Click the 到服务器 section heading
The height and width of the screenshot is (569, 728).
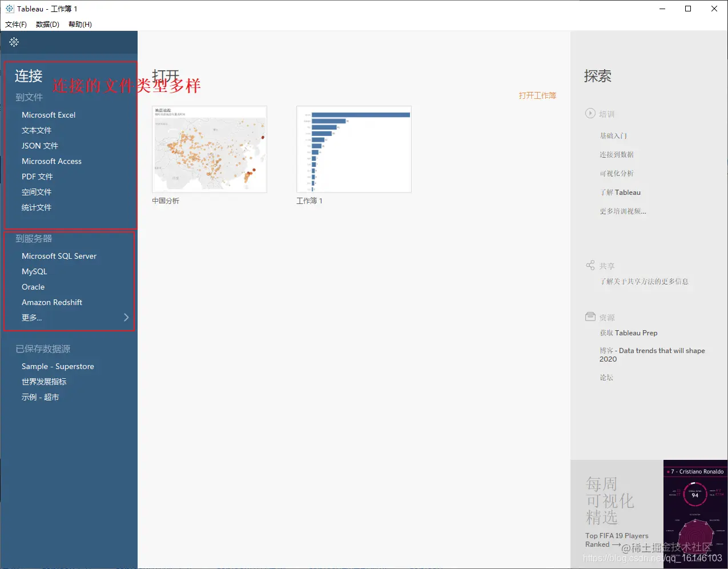click(x=34, y=239)
